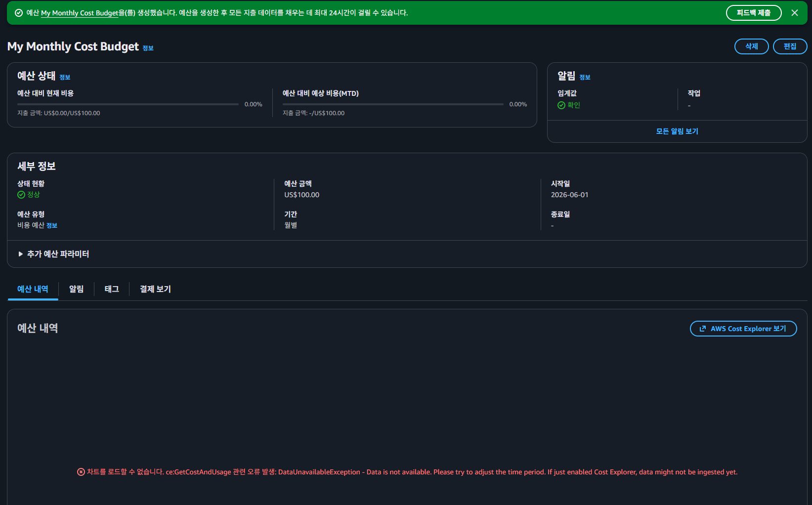Click the 피드백 제출 button
Screen dimensions: 812x505
(754, 13)
